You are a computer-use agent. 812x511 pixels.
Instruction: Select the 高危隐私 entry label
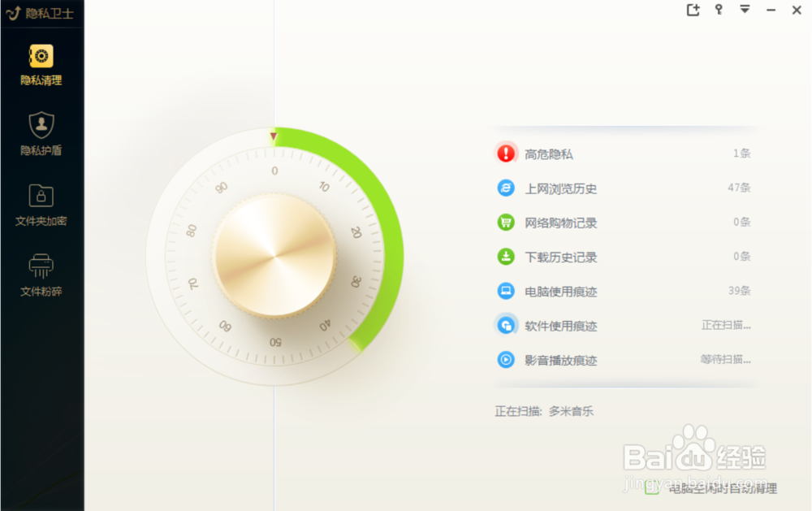pyautogui.click(x=548, y=154)
